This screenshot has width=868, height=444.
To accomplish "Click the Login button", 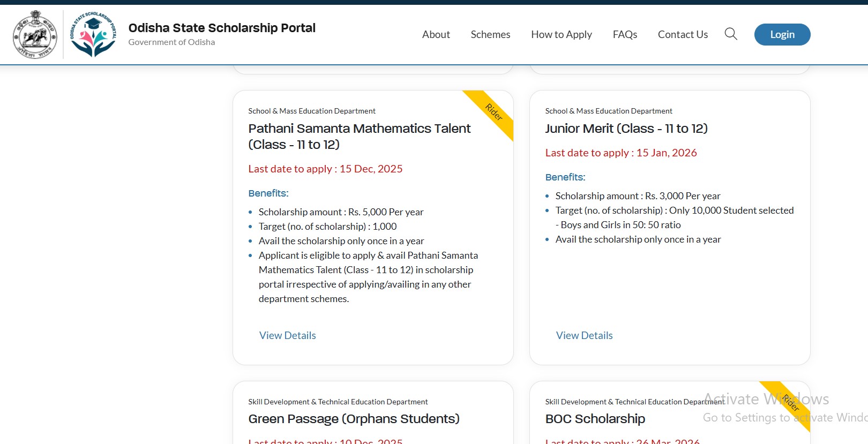I will tap(782, 34).
